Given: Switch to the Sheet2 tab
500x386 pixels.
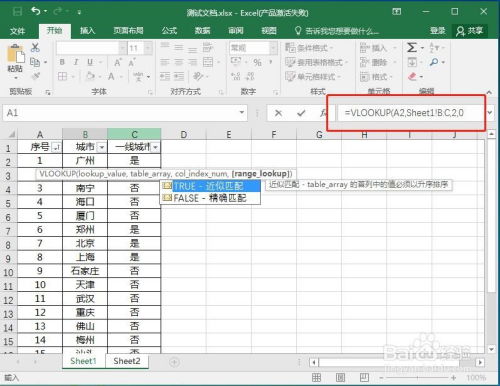Looking at the screenshot, I should pos(127,361).
